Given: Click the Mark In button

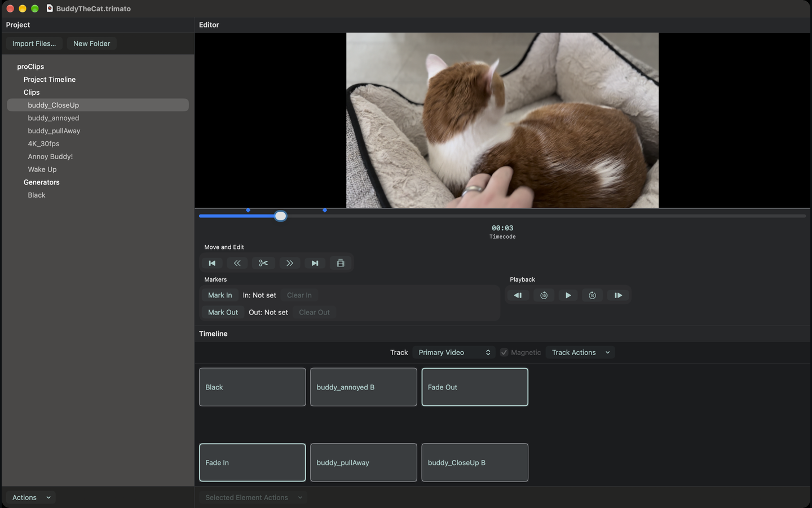Looking at the screenshot, I should [x=220, y=295].
